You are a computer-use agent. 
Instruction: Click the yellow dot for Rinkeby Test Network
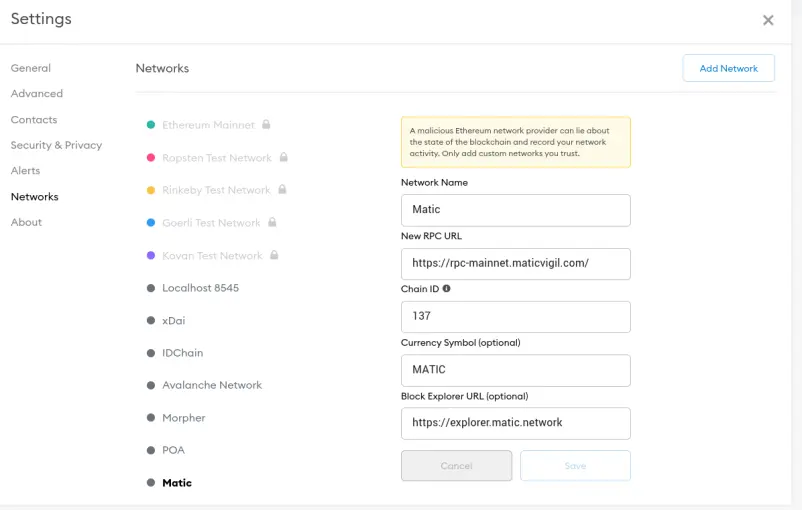151,190
